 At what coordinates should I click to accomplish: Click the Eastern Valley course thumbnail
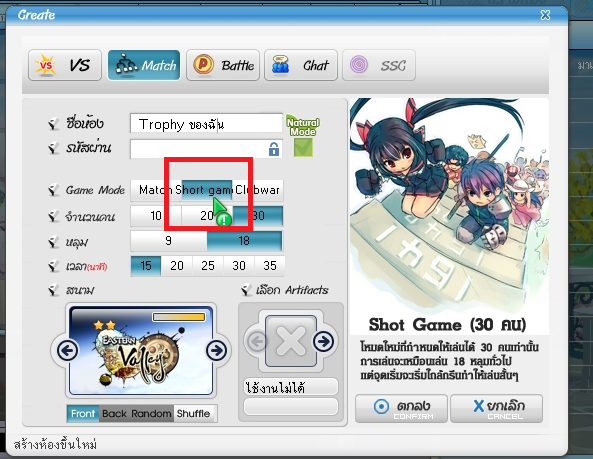point(141,350)
